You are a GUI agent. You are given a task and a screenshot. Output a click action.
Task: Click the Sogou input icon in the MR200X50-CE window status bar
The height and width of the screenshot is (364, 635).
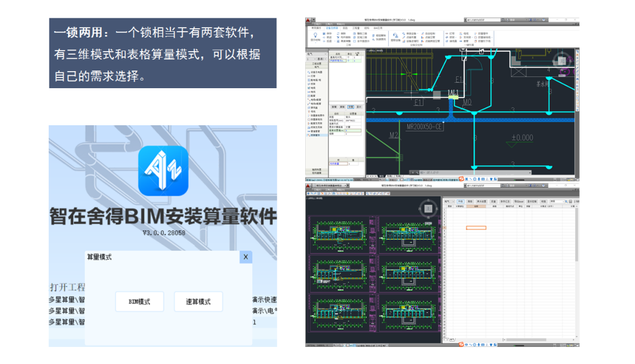pyautogui.click(x=462, y=179)
